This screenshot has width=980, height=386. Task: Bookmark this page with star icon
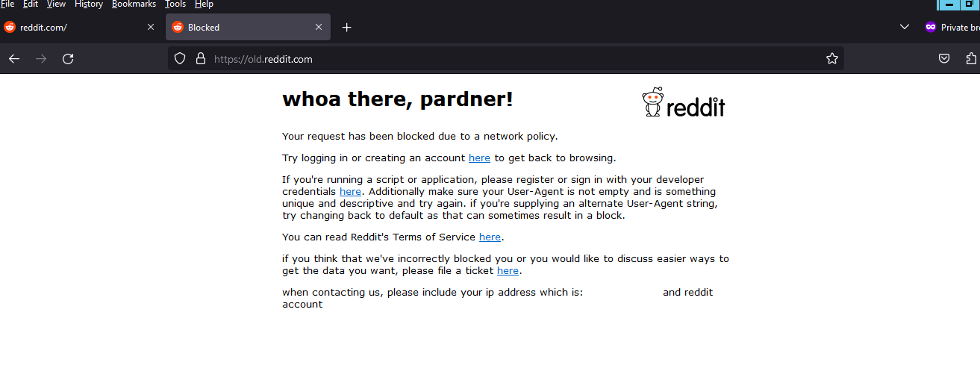(832, 58)
